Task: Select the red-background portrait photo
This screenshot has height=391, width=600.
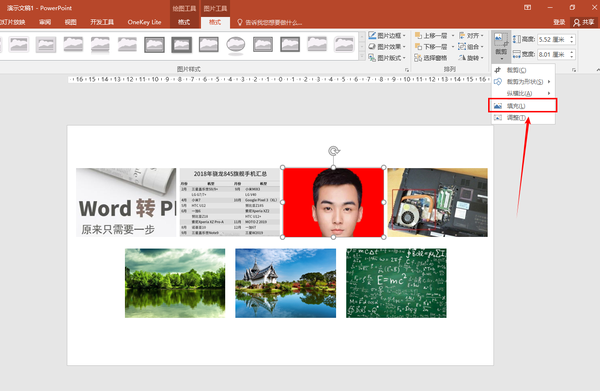Action: (334, 202)
